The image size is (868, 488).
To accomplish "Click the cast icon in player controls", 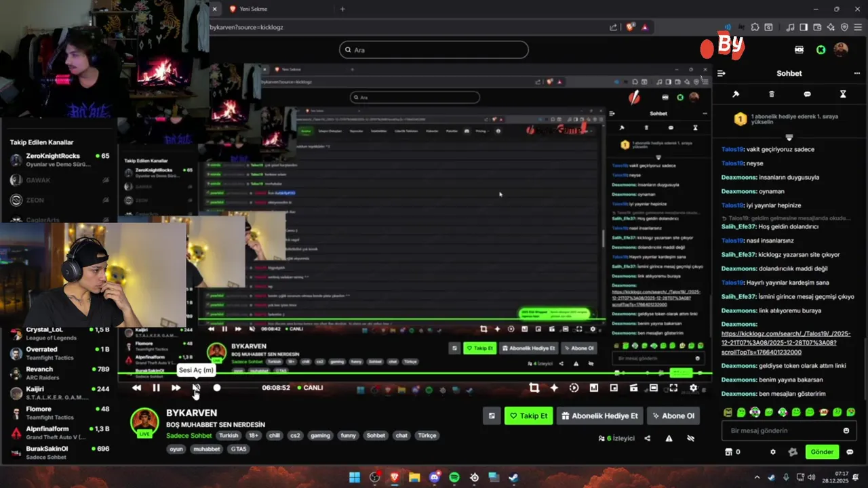I will [633, 388].
